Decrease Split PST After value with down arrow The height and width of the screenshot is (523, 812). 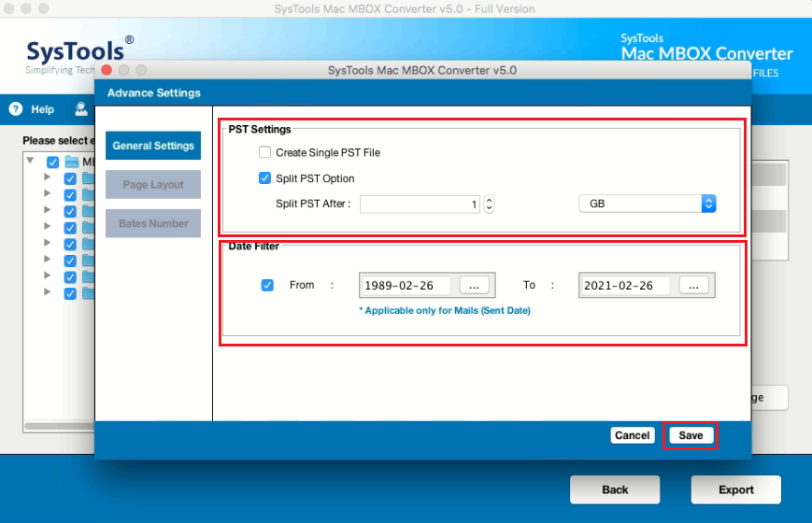coord(489,208)
